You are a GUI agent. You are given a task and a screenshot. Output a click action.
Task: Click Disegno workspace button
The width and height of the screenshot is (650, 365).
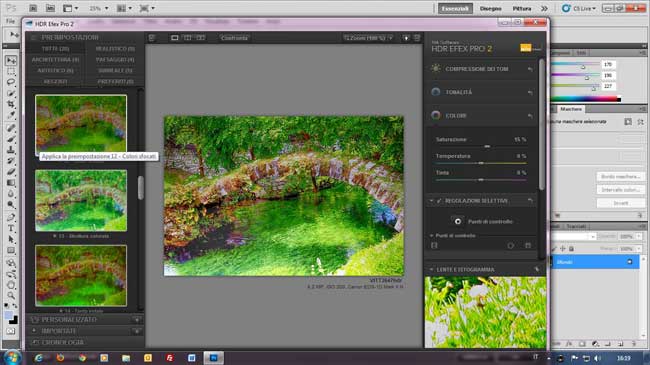tap(490, 8)
